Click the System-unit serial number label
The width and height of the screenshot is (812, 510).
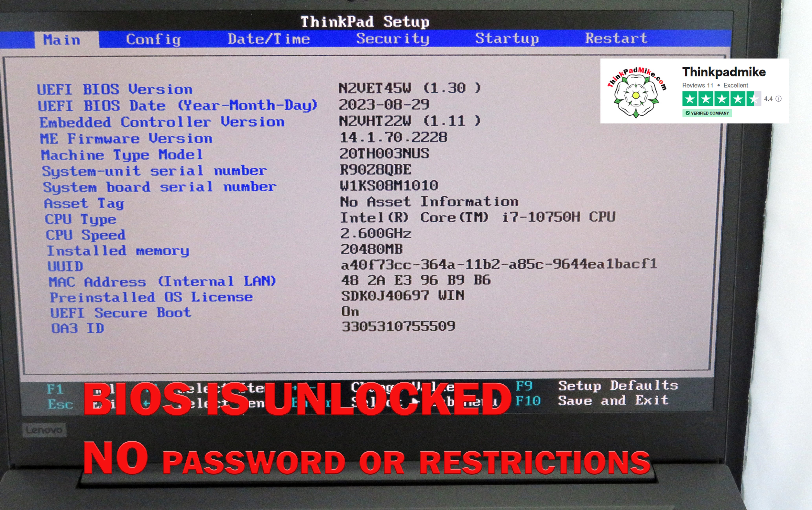pyautogui.click(x=154, y=171)
